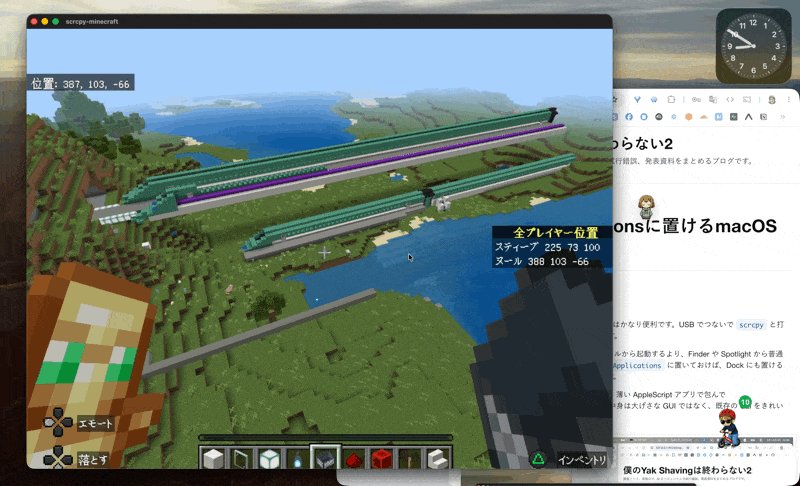800x486 pixels.
Task: Click the angle-brackets code icon in browser toolbar
Action: (730, 99)
